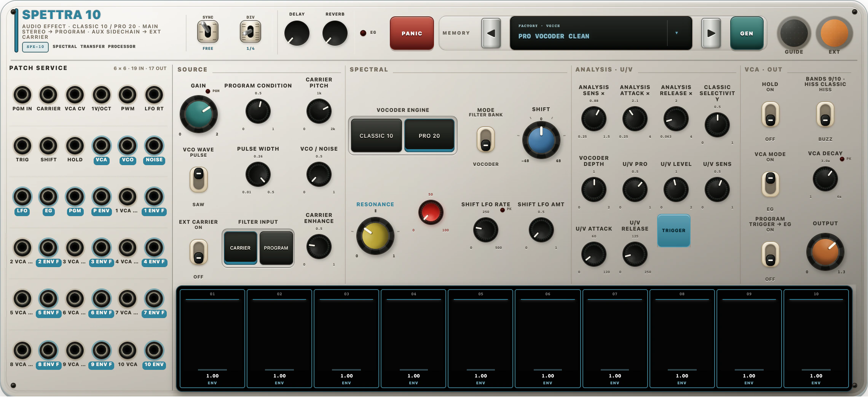Toggle the HISS/BUZZ bands switch
Screen dimensions: 868x398
pyautogui.click(x=825, y=114)
